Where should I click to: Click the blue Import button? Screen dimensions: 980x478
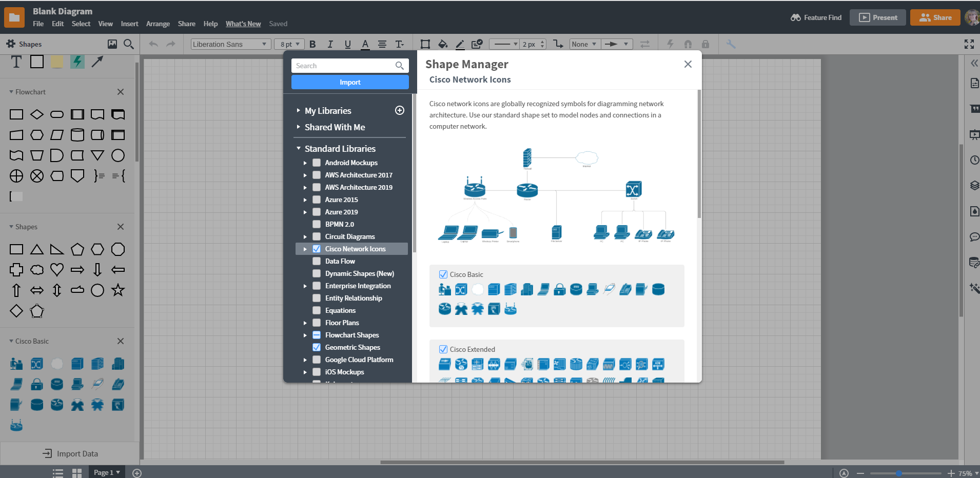click(x=350, y=82)
